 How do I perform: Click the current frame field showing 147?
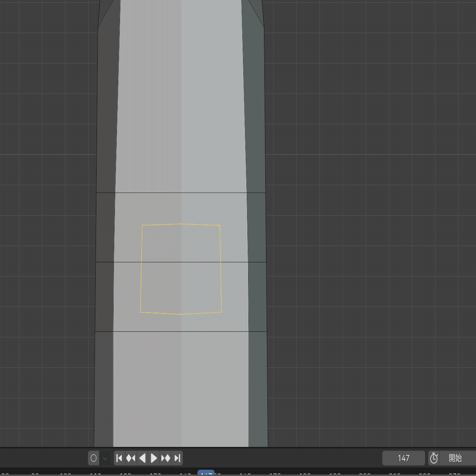click(x=403, y=458)
